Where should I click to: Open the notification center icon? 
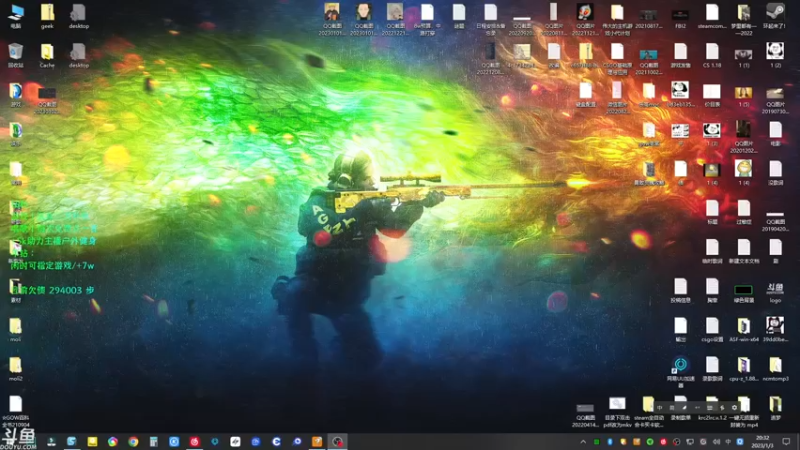point(786,442)
